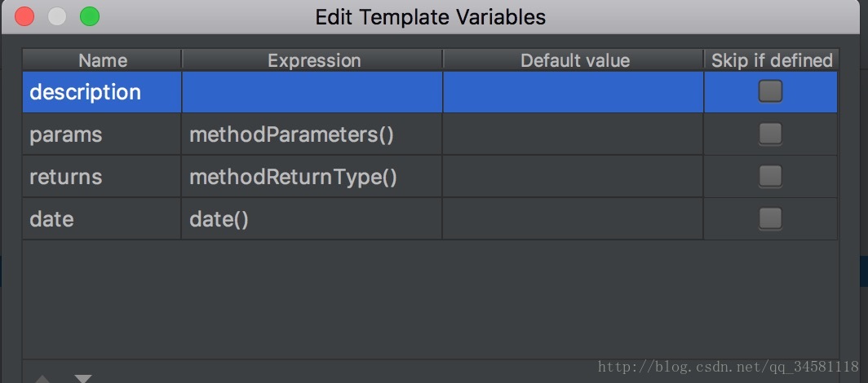Click the move up arrow icon
Image resolution: width=868 pixels, height=383 pixels.
[43, 378]
